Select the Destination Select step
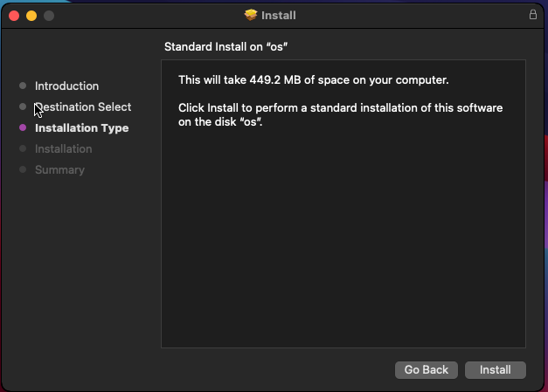548x392 pixels. click(x=83, y=107)
